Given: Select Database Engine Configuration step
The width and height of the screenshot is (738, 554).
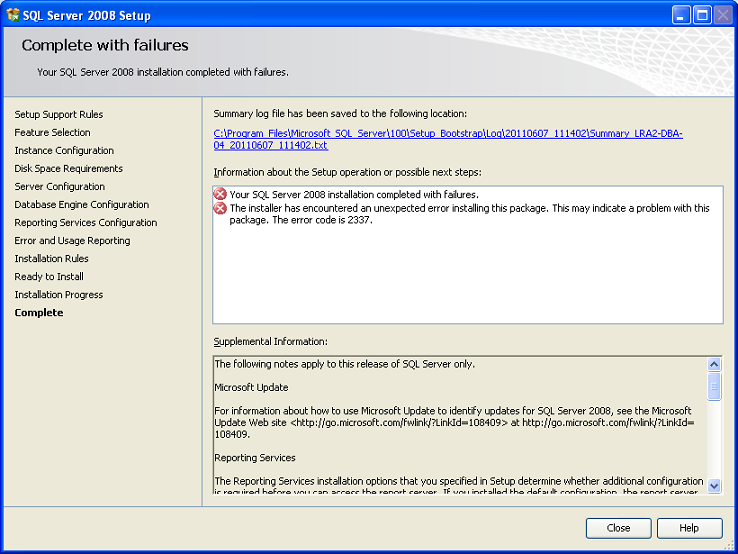Looking at the screenshot, I should 81,204.
